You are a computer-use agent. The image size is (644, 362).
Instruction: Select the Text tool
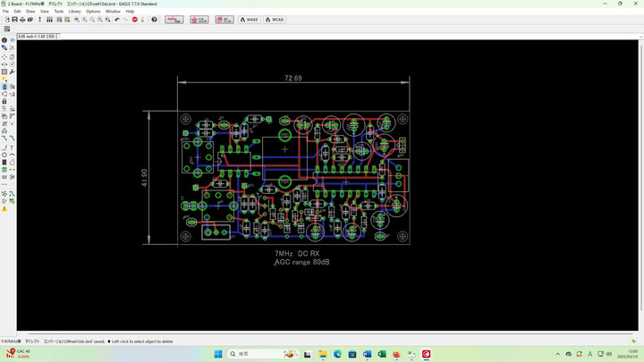click(12, 147)
